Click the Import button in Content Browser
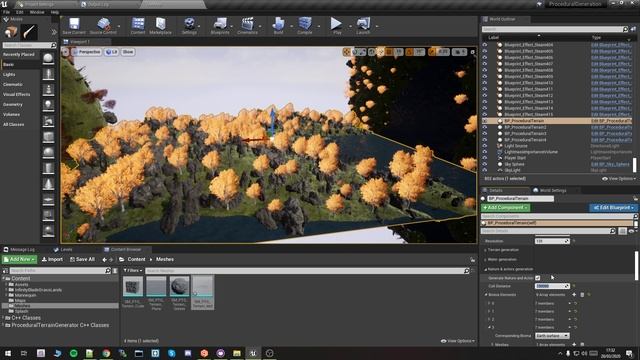640x360 pixels. [x=52, y=260]
